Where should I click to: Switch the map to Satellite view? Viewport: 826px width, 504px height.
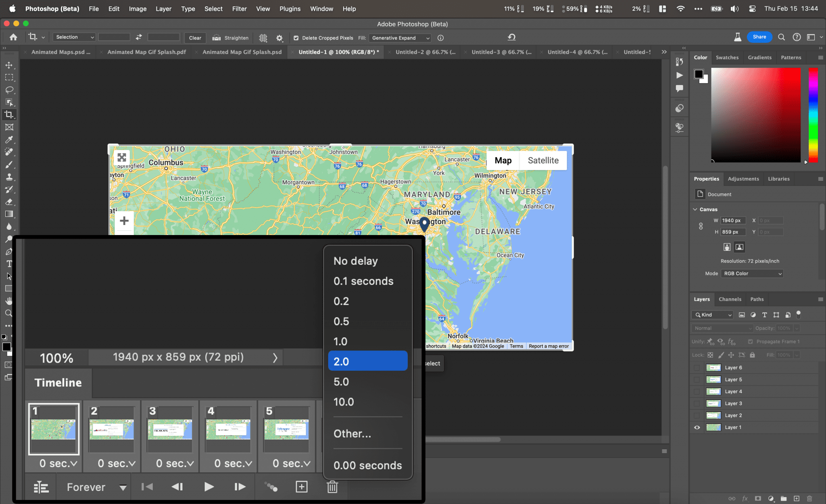click(x=543, y=160)
